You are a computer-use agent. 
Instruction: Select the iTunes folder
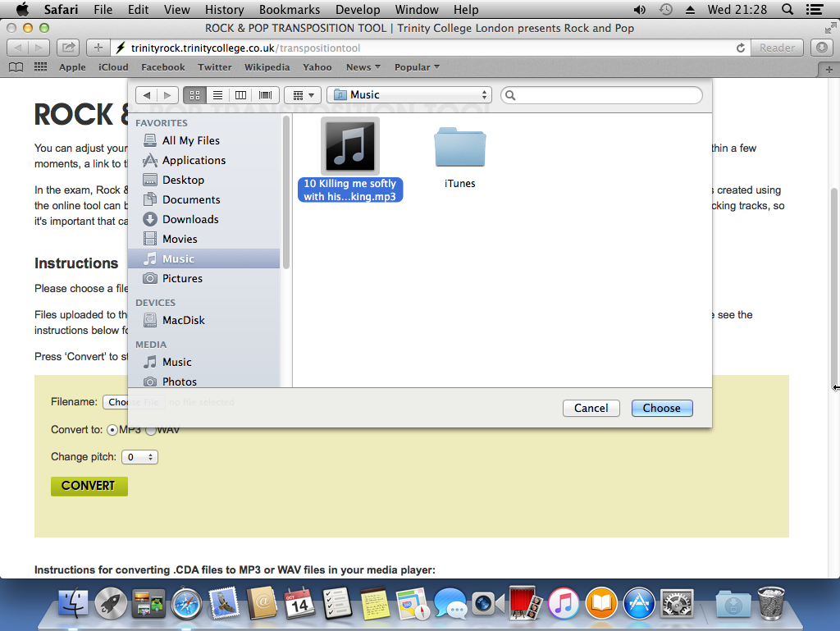point(459,158)
